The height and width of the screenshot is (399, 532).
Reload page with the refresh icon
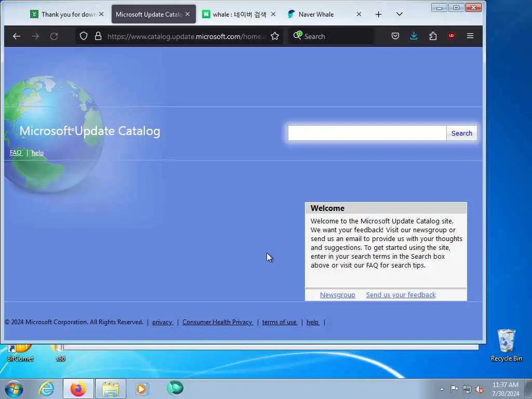point(54,36)
